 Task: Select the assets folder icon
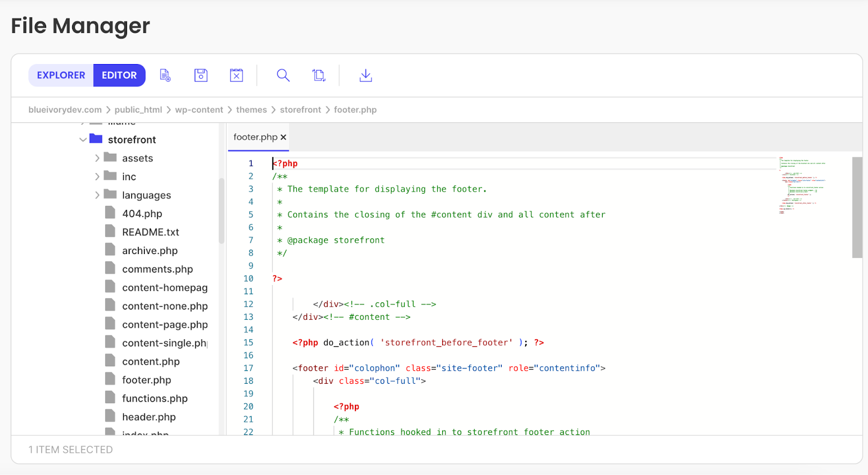[110, 157]
